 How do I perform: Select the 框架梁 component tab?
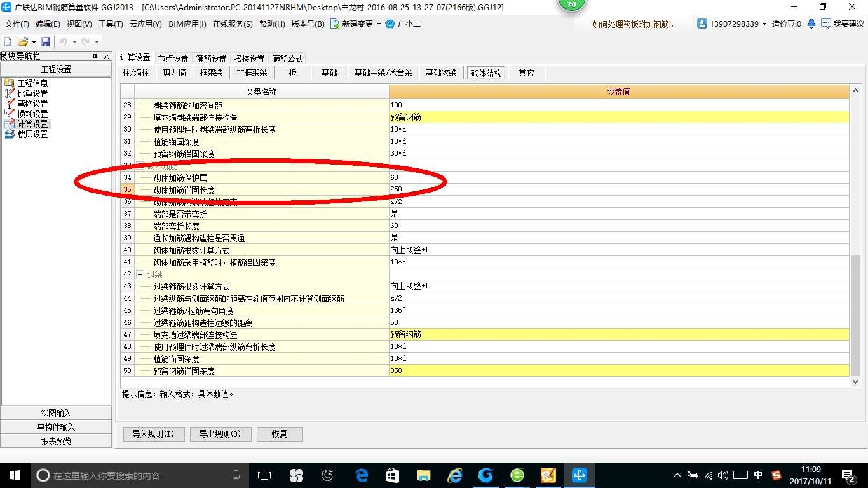tap(211, 72)
